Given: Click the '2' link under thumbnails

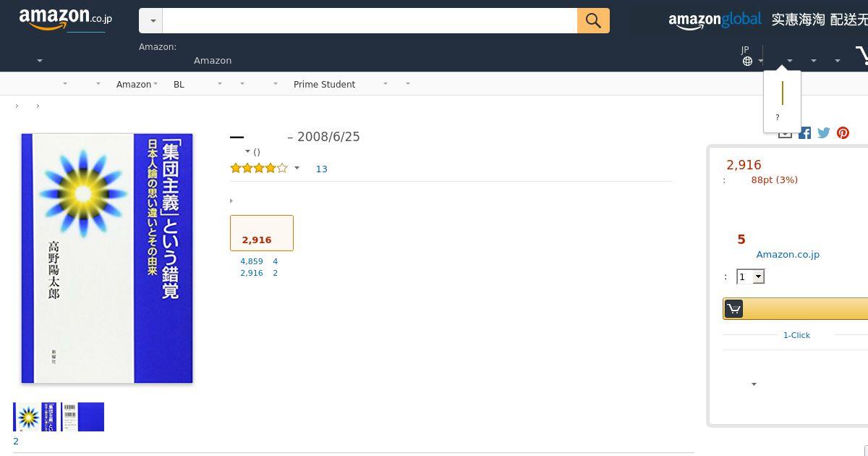Looking at the screenshot, I should point(16,441).
